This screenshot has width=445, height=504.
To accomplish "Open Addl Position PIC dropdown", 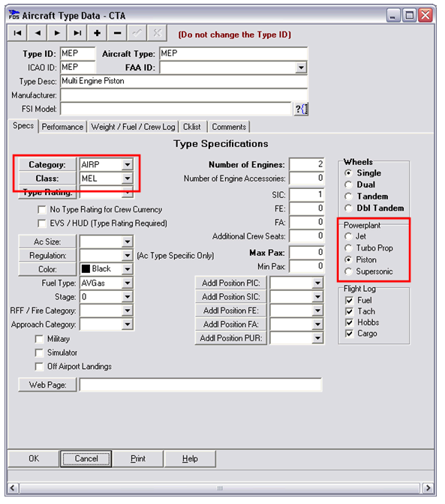I will coord(317,283).
